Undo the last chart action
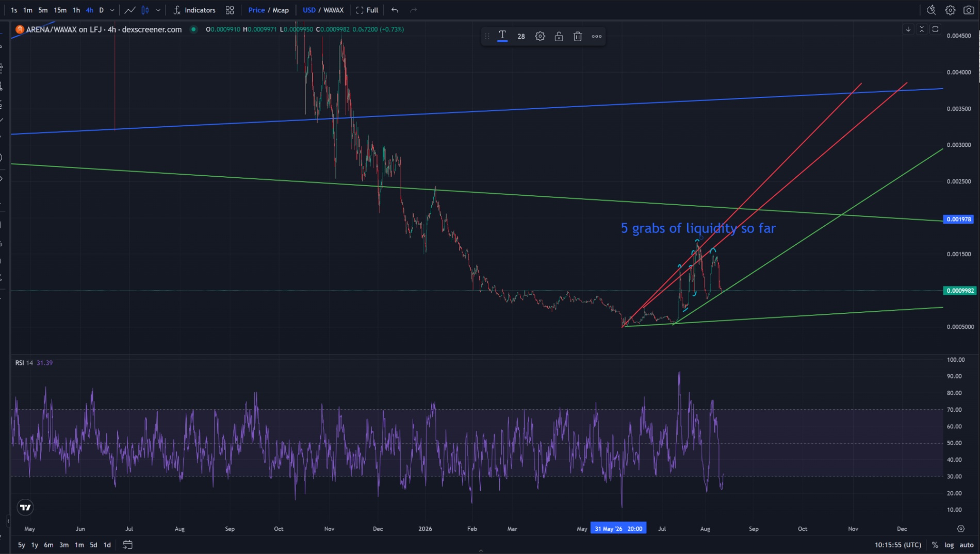 point(395,10)
